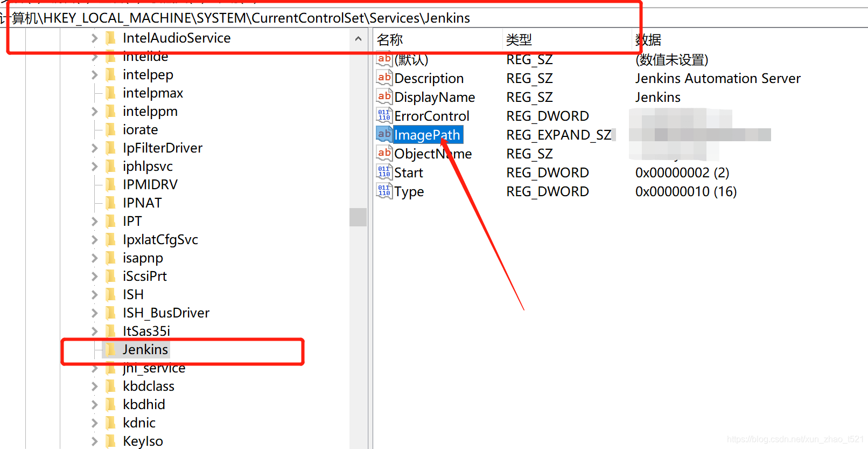Select the Type value name
This screenshot has height=449, width=868.
(409, 191)
